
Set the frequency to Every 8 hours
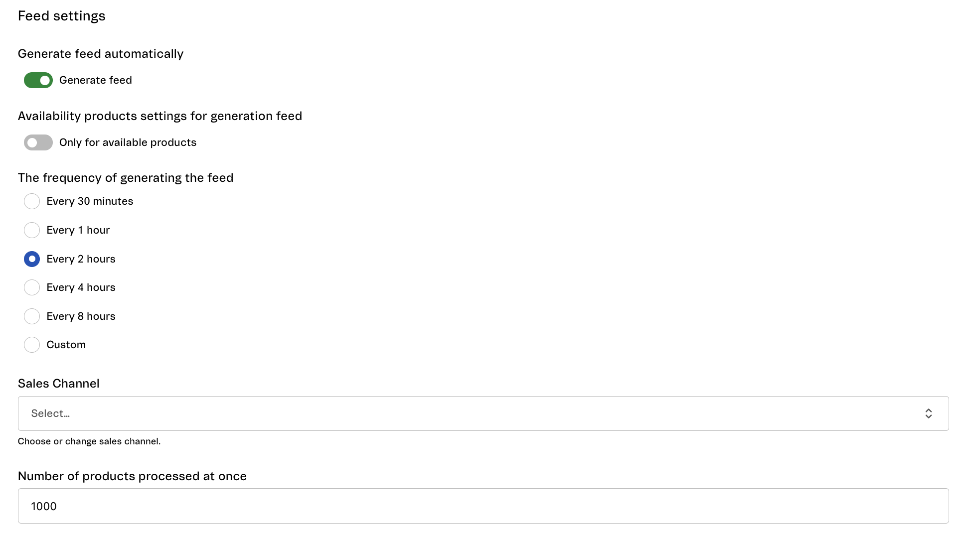point(32,316)
